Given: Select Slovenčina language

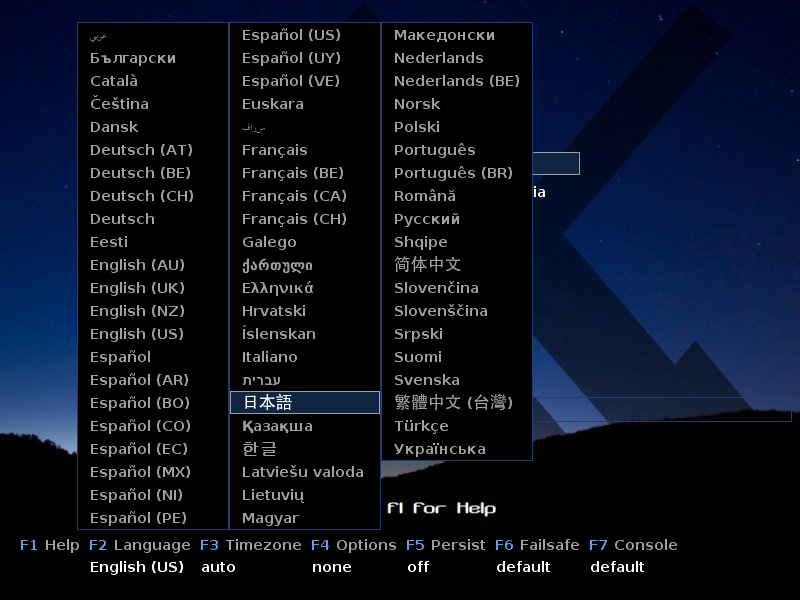Looking at the screenshot, I should click(x=436, y=288).
